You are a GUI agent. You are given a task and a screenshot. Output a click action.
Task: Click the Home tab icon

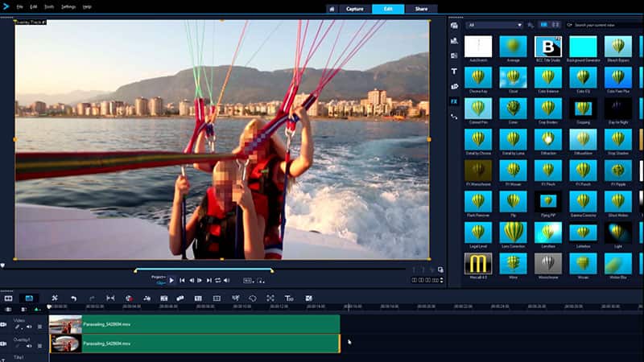tap(331, 9)
